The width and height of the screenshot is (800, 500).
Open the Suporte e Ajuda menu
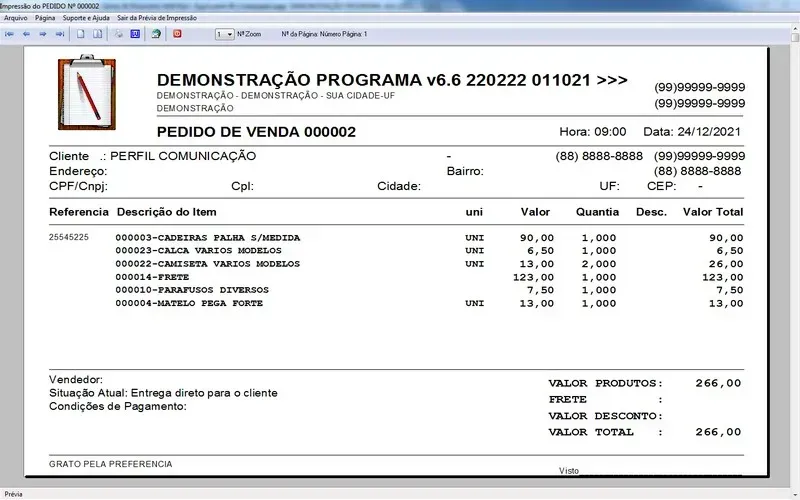tap(87, 18)
